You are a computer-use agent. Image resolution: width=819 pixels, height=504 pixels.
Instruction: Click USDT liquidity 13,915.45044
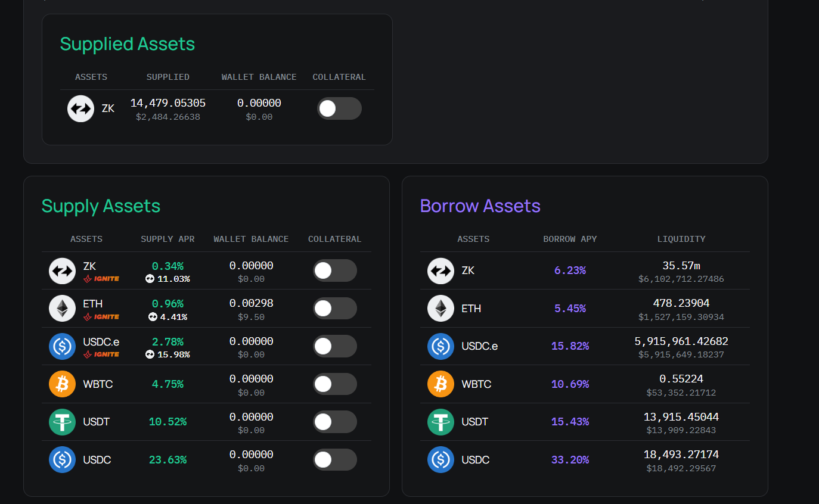pyautogui.click(x=681, y=417)
